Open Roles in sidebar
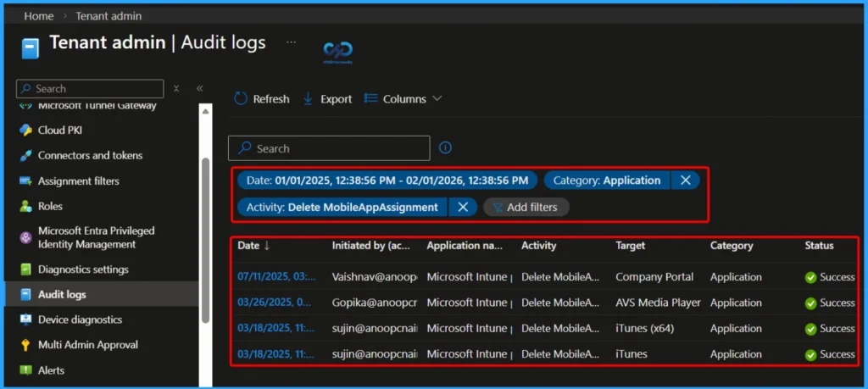Viewport: 868px width, 389px height. tap(50, 207)
